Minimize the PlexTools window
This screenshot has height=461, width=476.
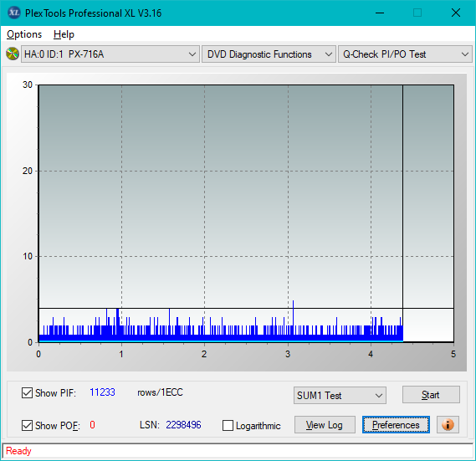380,13
